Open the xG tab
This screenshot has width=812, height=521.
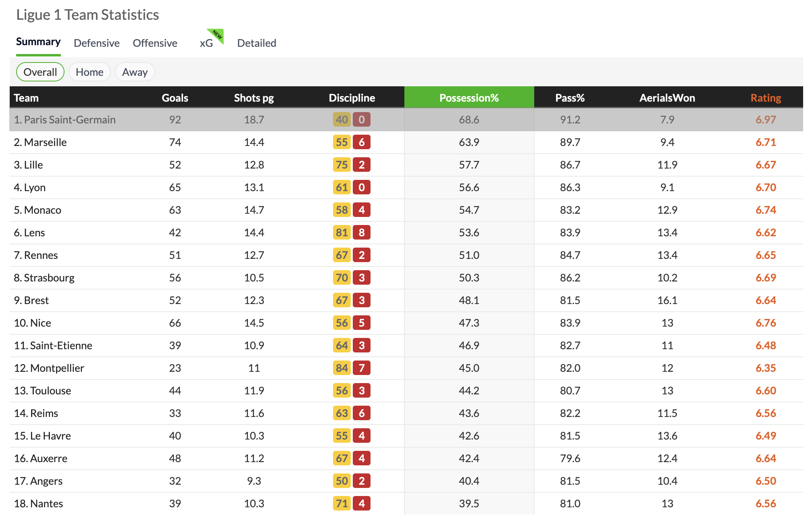[x=206, y=43]
